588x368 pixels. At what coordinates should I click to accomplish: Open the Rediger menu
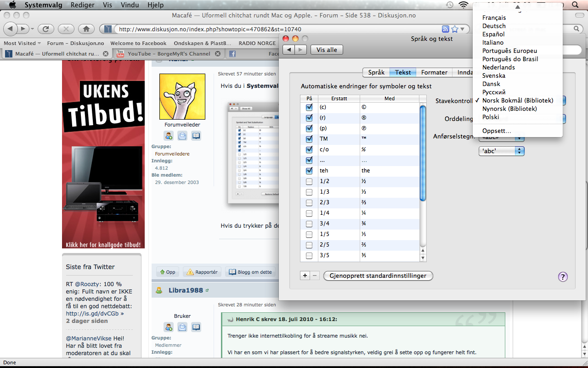[x=83, y=5]
